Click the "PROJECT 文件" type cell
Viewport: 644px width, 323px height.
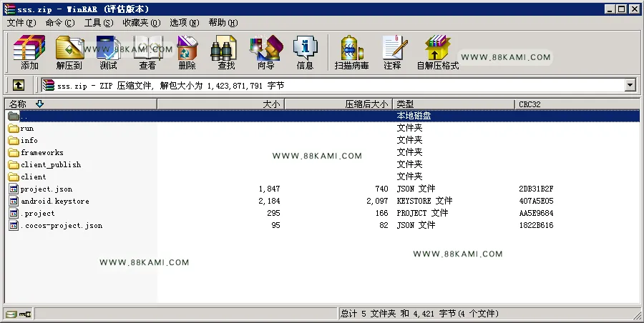422,213
